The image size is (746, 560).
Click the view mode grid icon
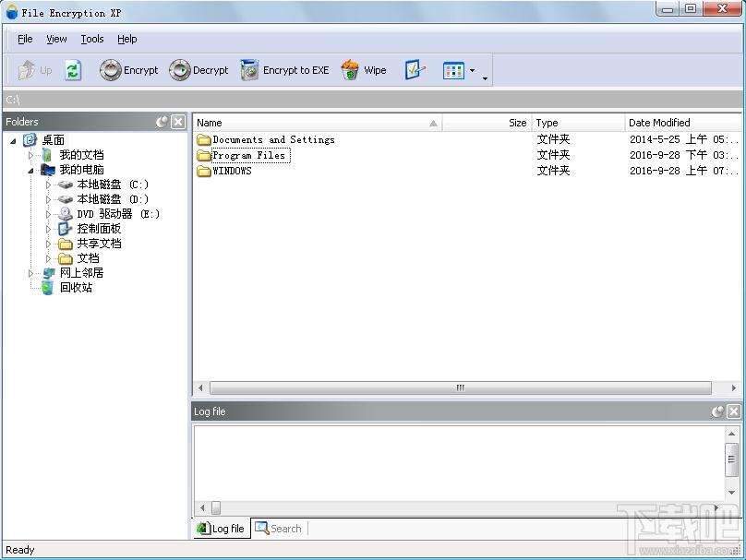click(453, 71)
